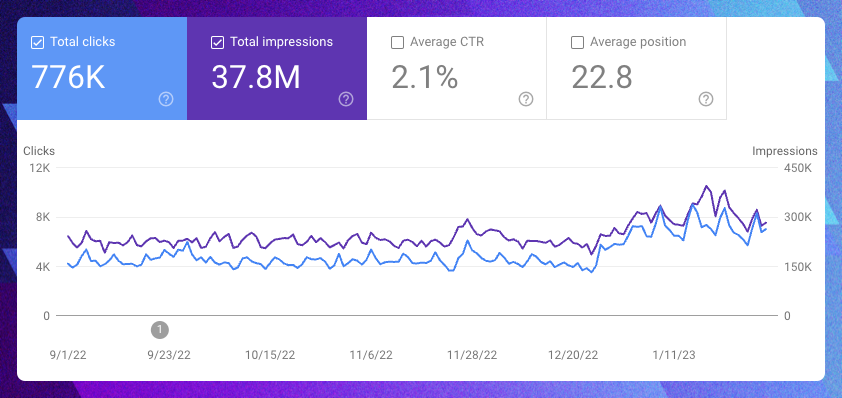Select the Average CTR 2.1% card
Viewport: 842px width, 398px height.
(x=456, y=68)
